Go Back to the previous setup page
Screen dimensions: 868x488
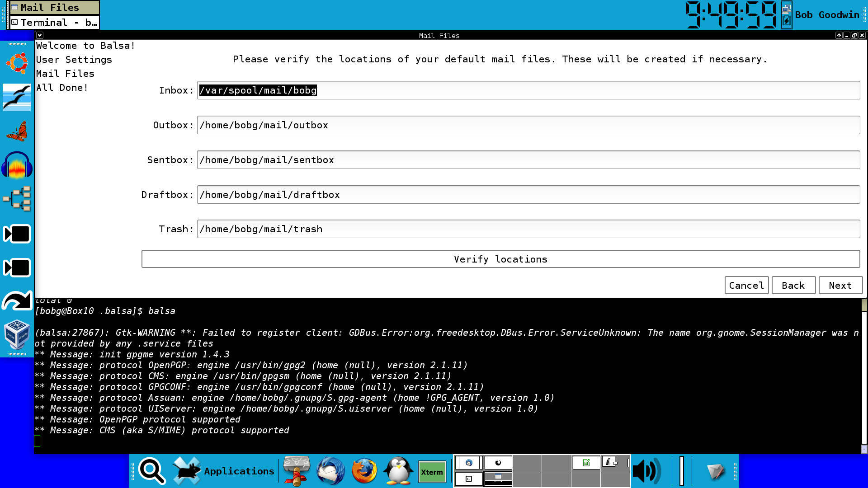point(793,285)
